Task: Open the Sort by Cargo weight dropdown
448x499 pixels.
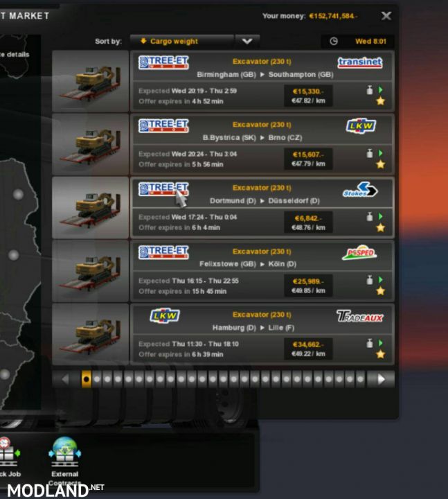Action: tap(181, 42)
